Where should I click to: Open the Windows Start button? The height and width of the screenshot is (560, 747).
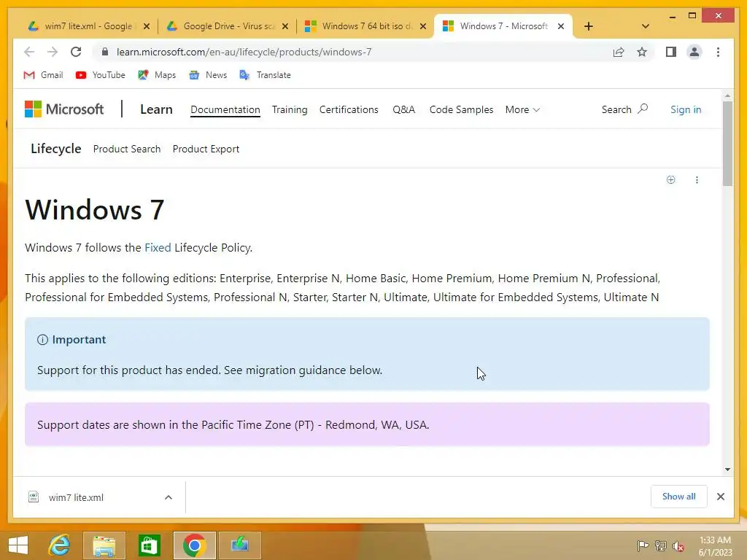(x=18, y=545)
